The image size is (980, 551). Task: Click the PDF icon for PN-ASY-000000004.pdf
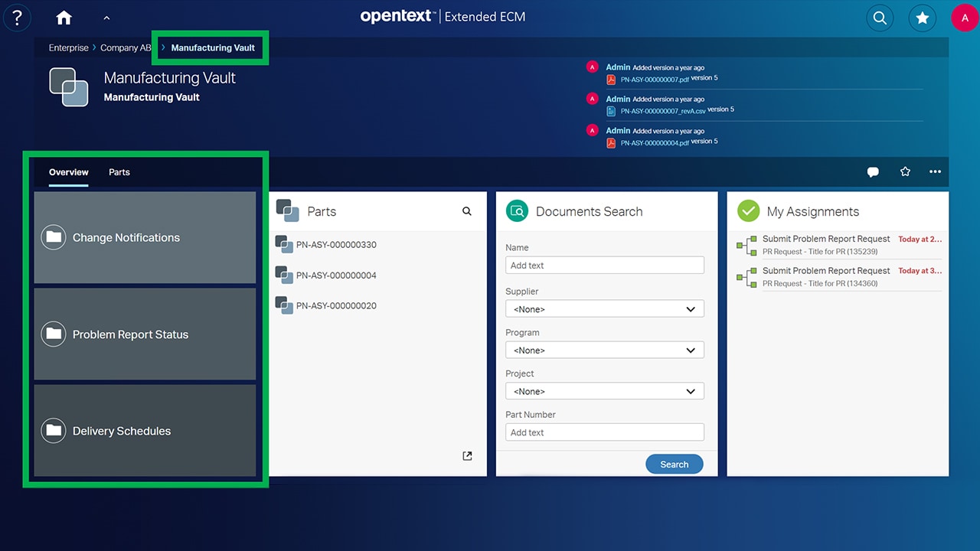[x=611, y=142]
